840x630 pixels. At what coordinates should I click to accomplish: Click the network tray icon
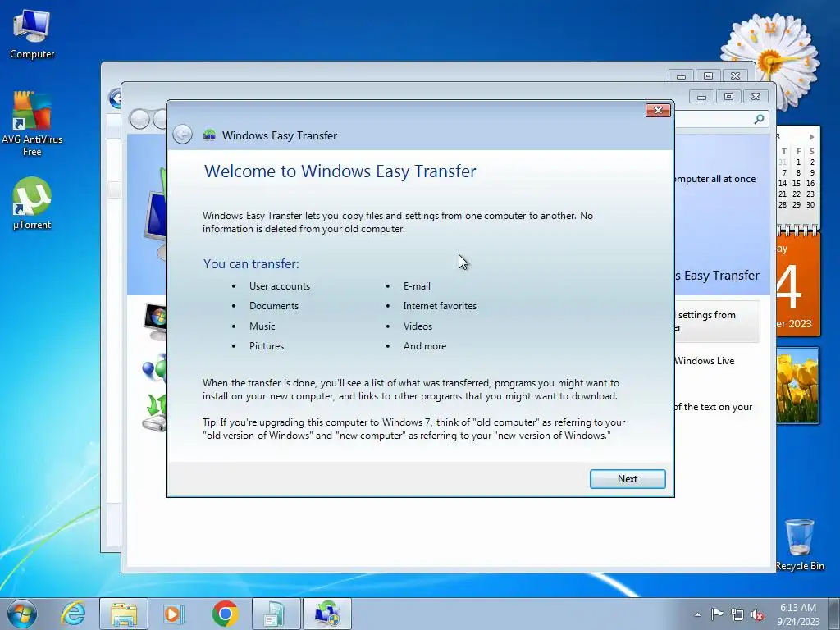coord(737,614)
